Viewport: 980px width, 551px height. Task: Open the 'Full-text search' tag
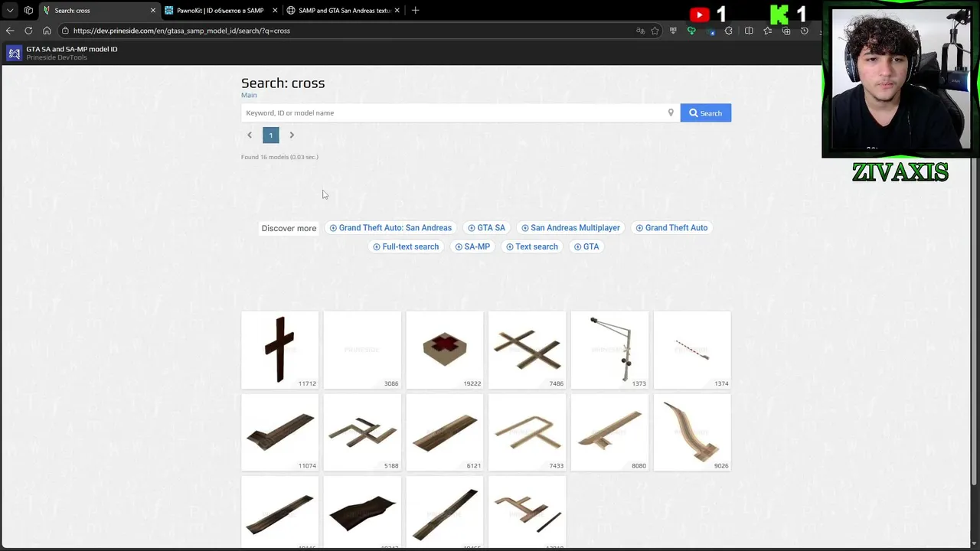click(x=406, y=246)
